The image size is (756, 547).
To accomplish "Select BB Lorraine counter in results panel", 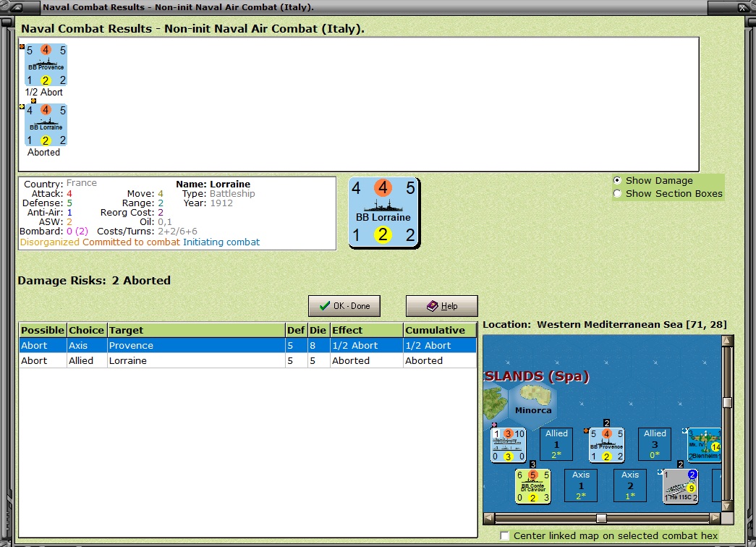I will (x=46, y=125).
